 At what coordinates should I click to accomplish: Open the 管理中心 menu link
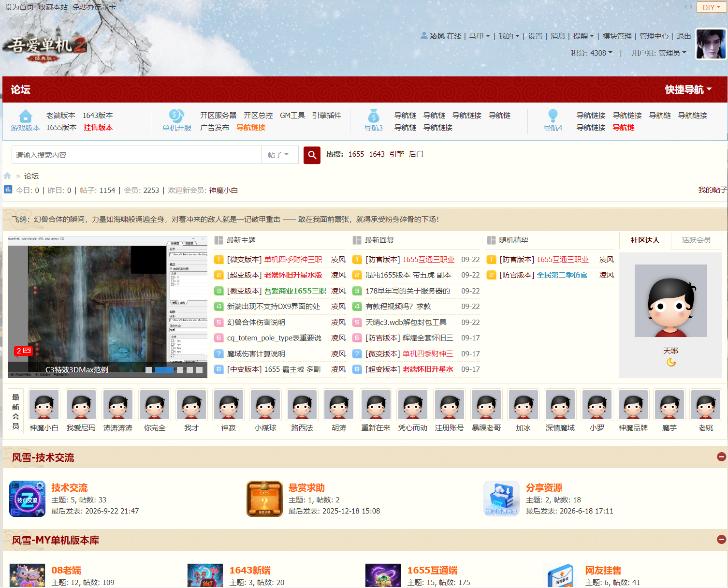654,36
